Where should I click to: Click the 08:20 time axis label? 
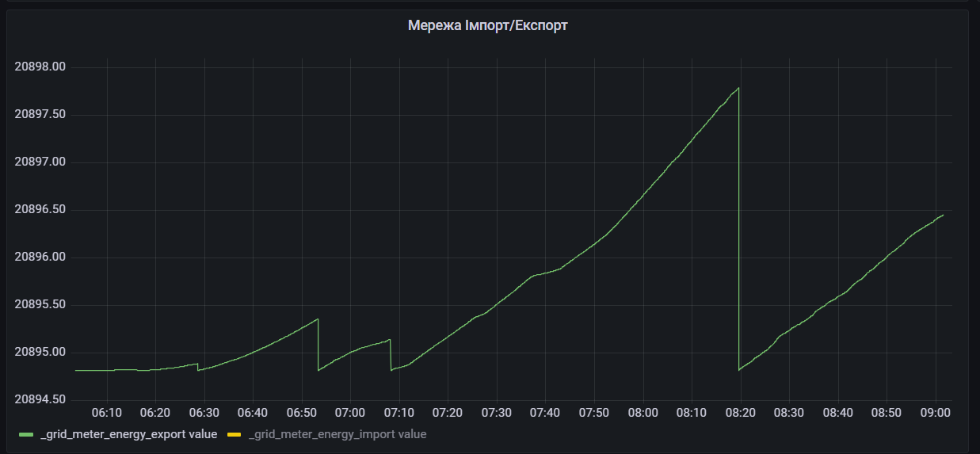tap(740, 413)
